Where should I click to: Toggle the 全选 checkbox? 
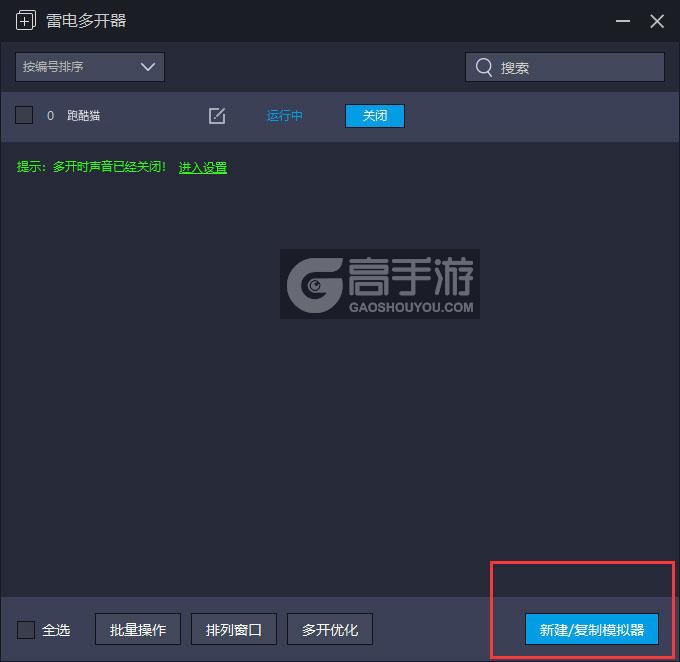(26, 629)
